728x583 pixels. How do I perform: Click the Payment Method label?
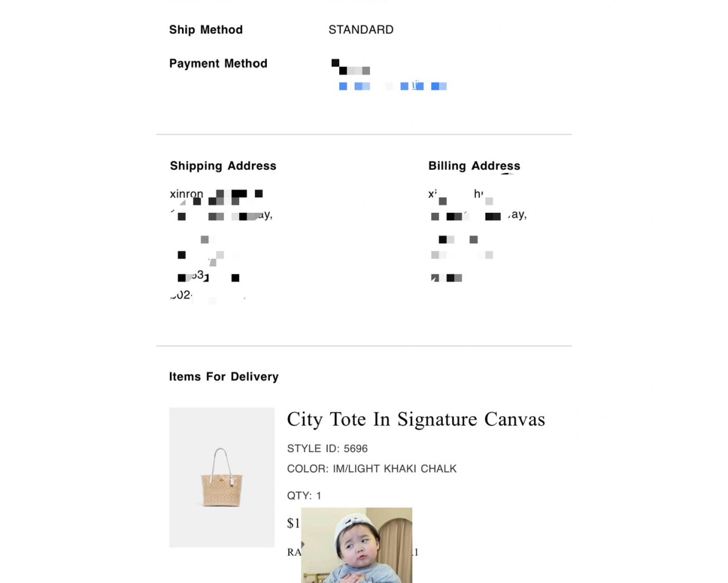tap(218, 64)
